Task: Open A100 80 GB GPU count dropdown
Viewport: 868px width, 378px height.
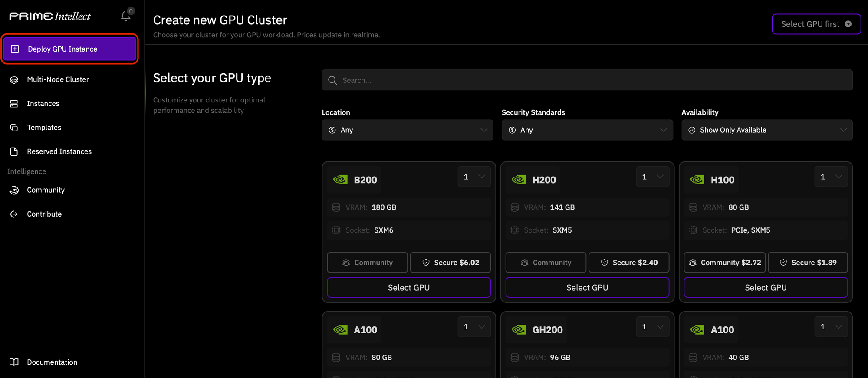Action: [474, 327]
